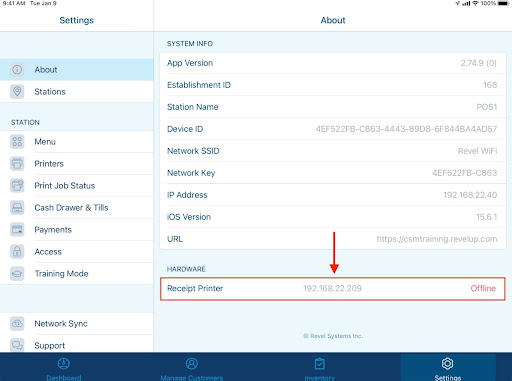512x381 pixels.
Task: Click the station name value POS1
Action: coord(487,107)
